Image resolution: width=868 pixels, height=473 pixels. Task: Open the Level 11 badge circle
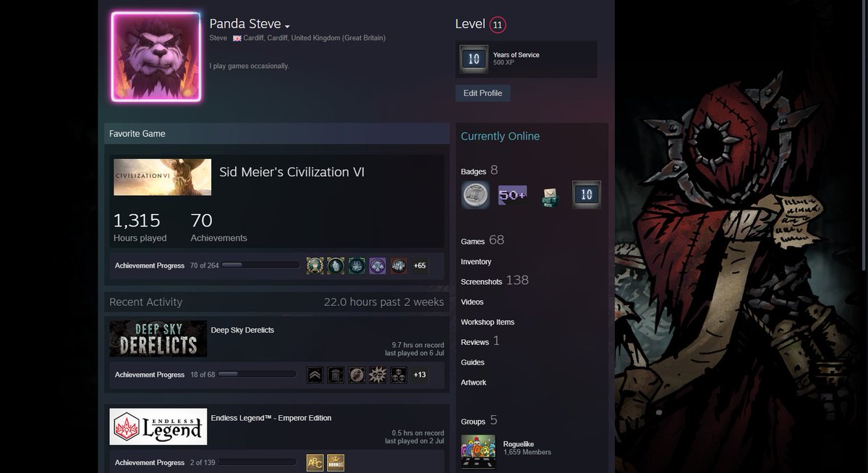click(497, 25)
